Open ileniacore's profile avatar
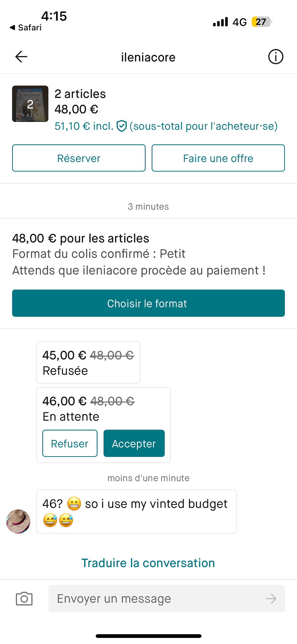 pos(18,521)
